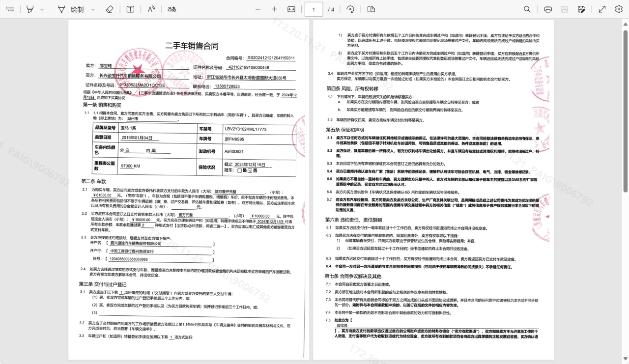The image size is (629, 364).
Task: Click the grayed-out save icon
Action: [565, 9]
